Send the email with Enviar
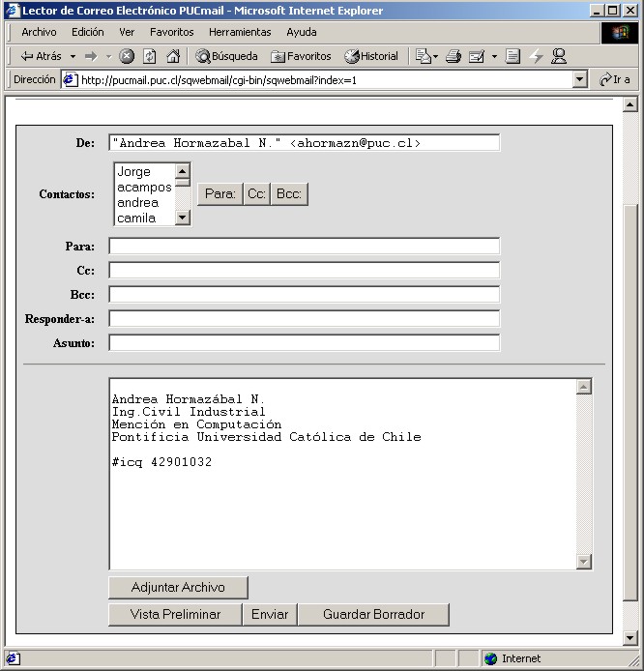Screen dimensions: 644x671 click(x=270, y=615)
